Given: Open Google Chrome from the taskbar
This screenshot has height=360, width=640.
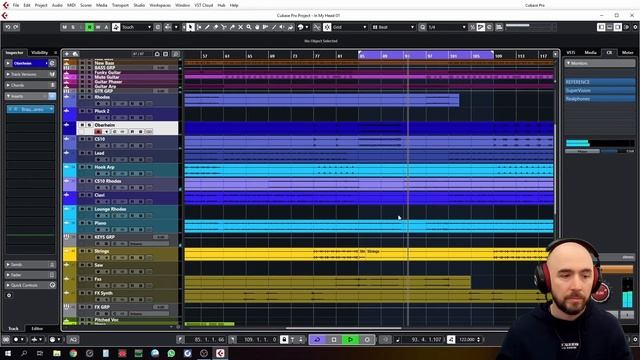Looking at the screenshot, I should (x=73, y=353).
